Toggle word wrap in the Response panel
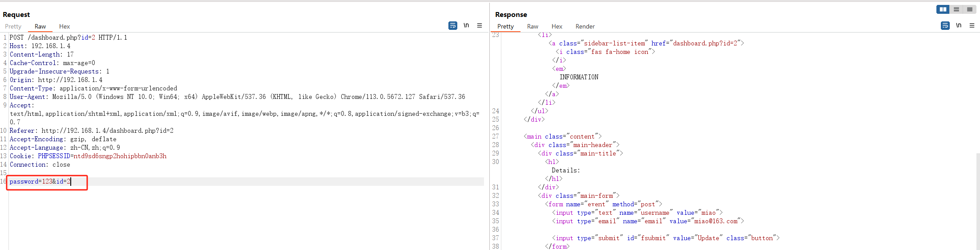 (x=945, y=25)
